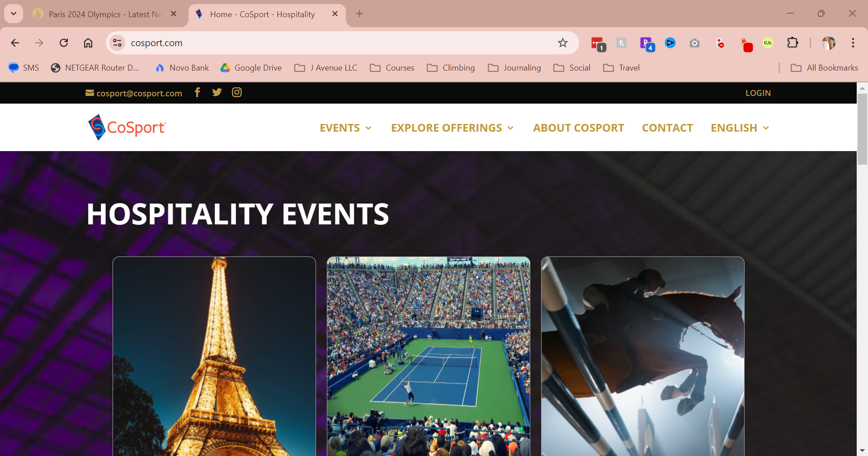Open CoSport's Facebook page icon
This screenshot has height=456, width=868.
pyautogui.click(x=197, y=92)
